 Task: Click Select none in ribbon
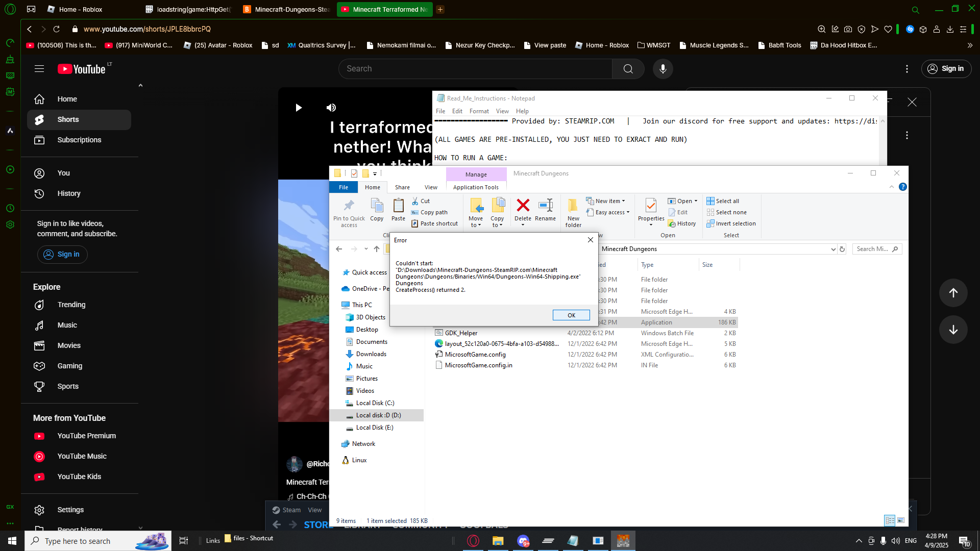pyautogui.click(x=727, y=212)
